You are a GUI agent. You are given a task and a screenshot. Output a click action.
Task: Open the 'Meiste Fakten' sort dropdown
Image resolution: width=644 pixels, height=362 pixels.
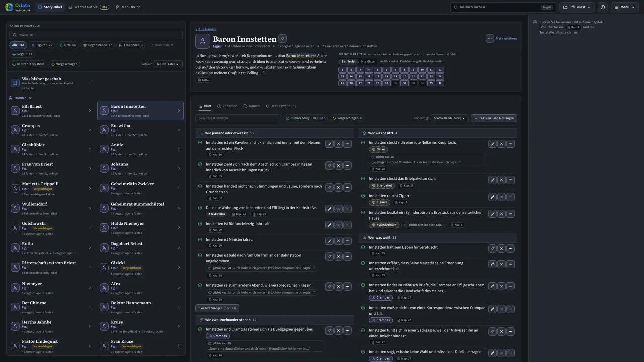pyautogui.click(x=168, y=64)
